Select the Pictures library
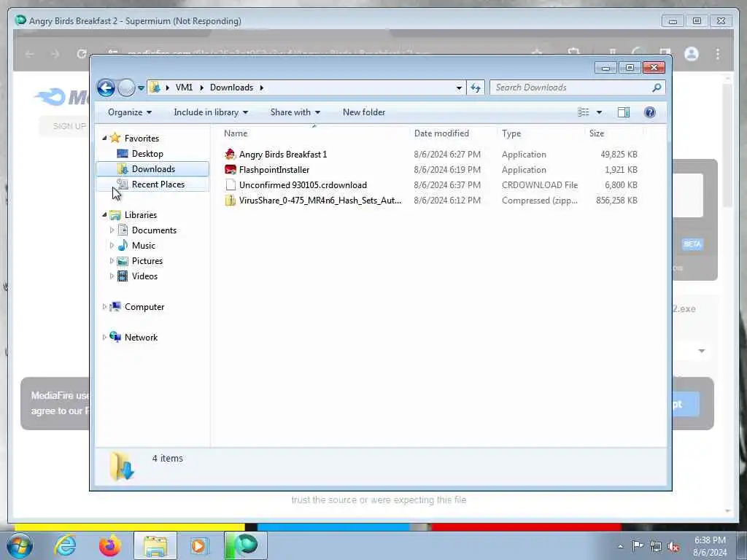Screen dimensions: 747x560 pos(147,261)
